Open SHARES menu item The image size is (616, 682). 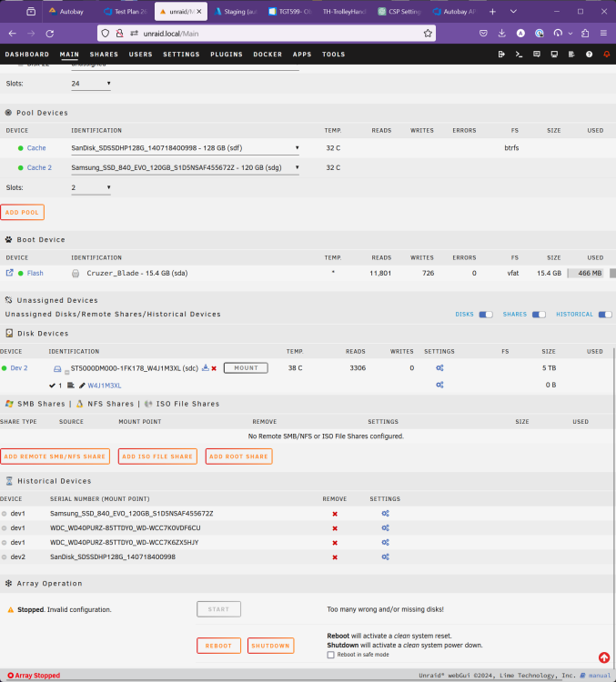tap(104, 55)
